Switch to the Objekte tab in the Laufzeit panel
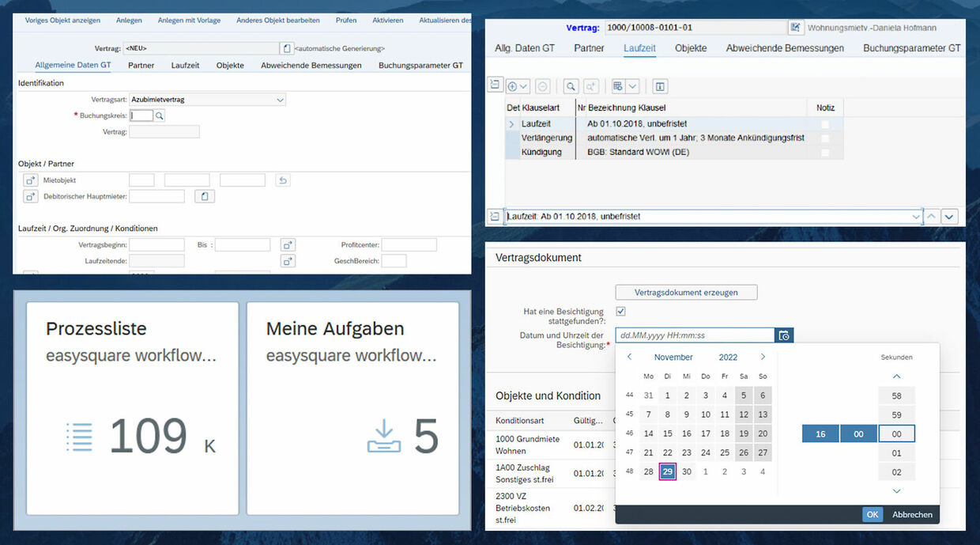This screenshot has height=545, width=980. click(690, 48)
